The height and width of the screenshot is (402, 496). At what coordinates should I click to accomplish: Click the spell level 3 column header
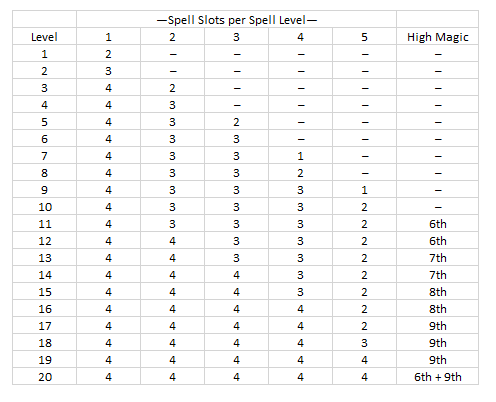(x=236, y=37)
